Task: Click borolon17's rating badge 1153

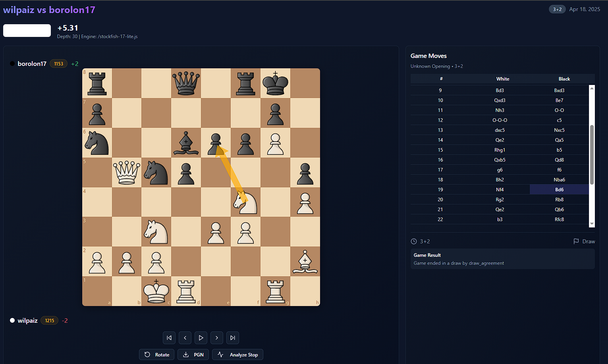Action: (x=58, y=64)
